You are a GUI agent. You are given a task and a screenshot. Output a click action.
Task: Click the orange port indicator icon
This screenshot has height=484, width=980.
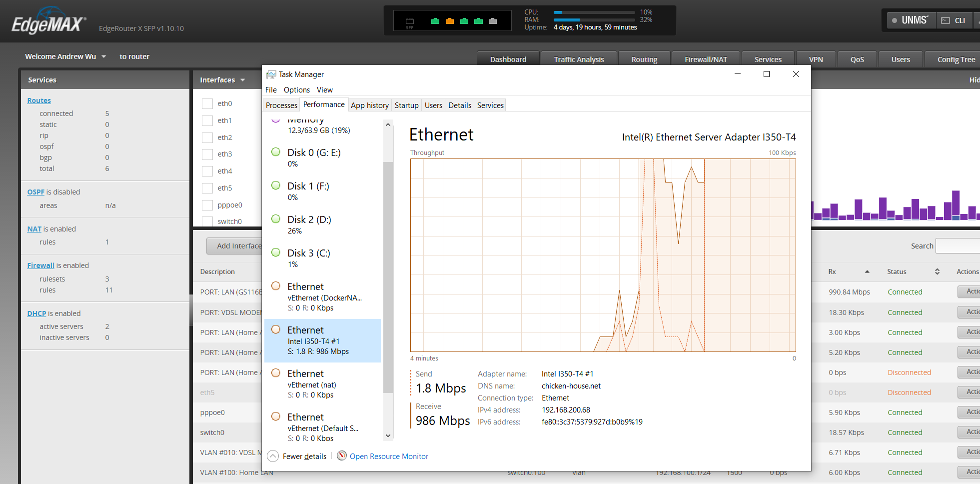click(449, 21)
